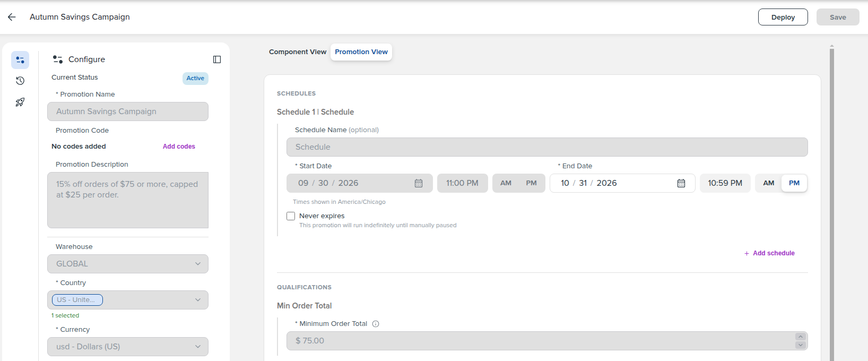This screenshot has height=361, width=868.
Task: Click the plus icon beside Add schedule
Action: (747, 254)
